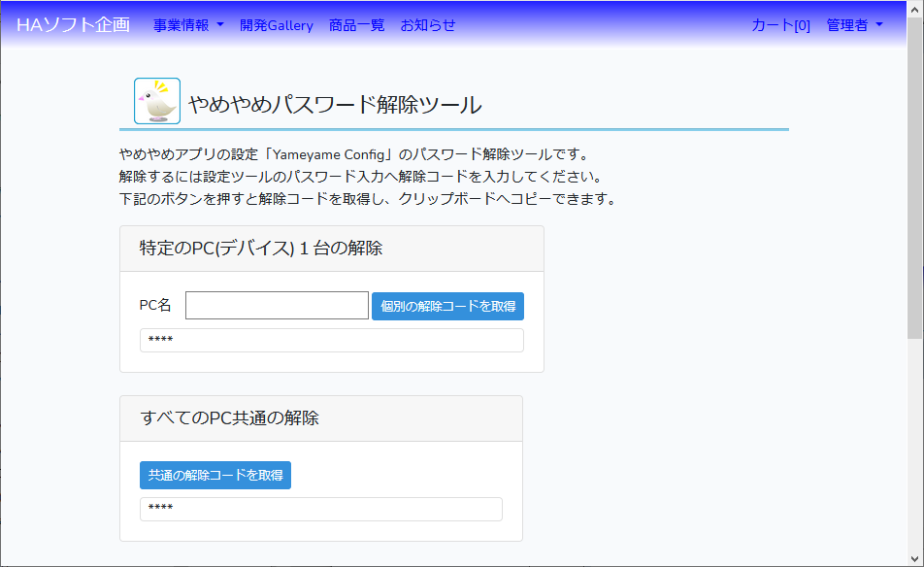This screenshot has width=924, height=567.
Task: Open the 開発Gallery page
Action: tap(277, 25)
